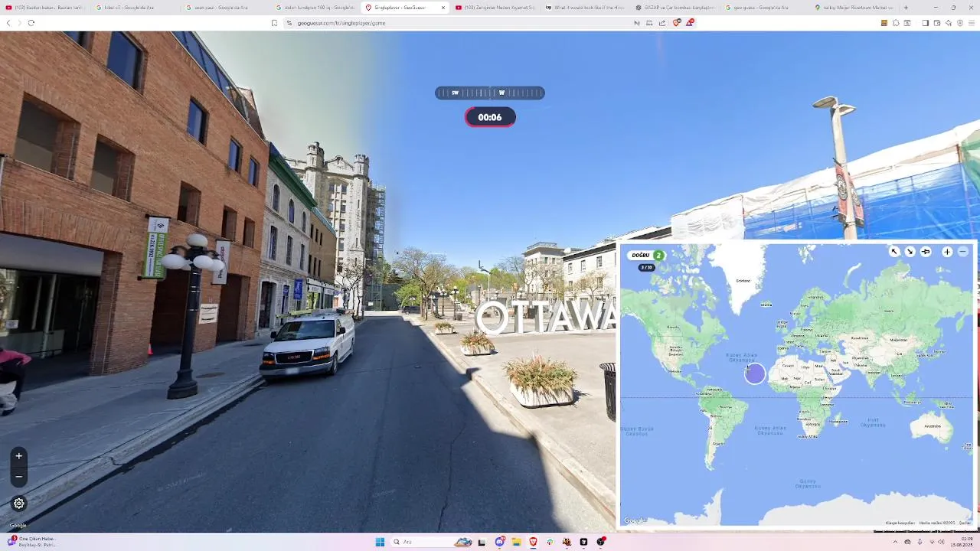Zoom out the street view panorama

[19, 476]
